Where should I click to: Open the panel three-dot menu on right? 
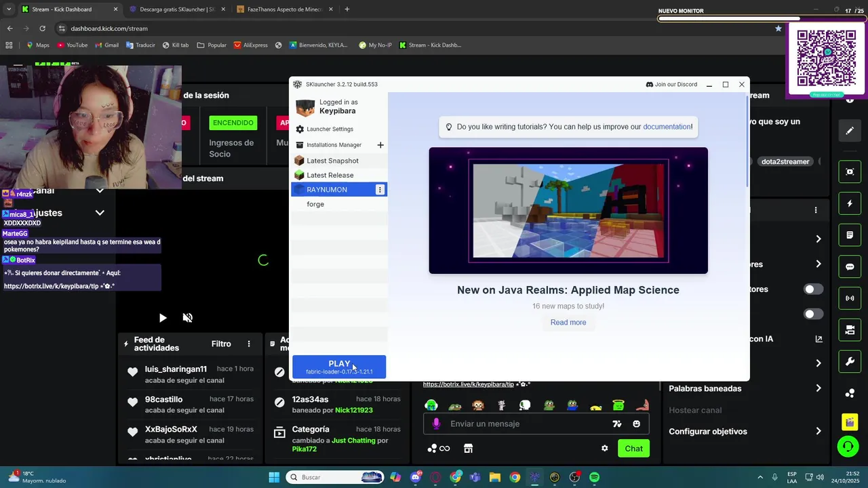coord(816,210)
